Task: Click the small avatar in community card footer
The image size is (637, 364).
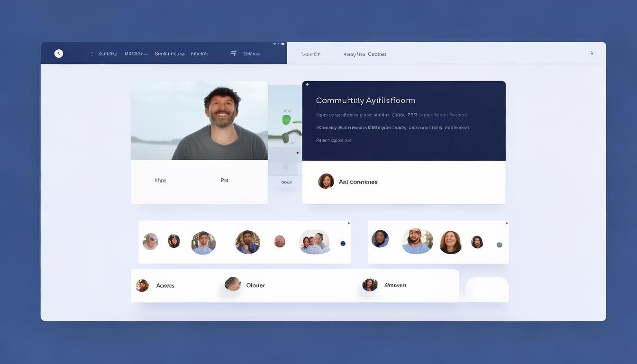Action: coord(326,182)
